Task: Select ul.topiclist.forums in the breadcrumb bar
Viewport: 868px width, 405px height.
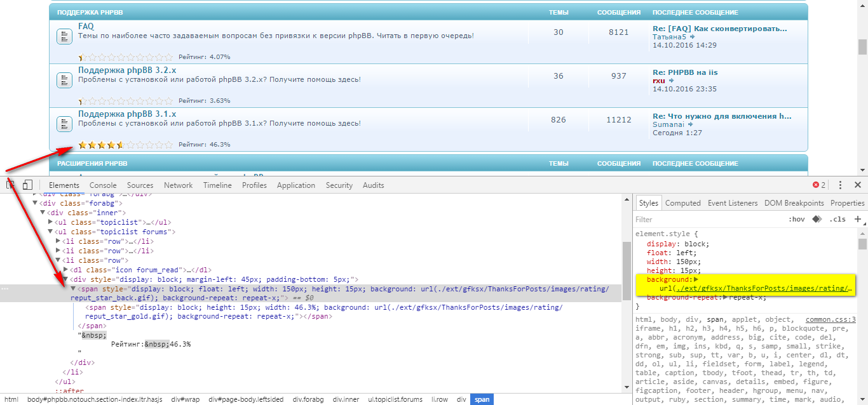Action: [395, 399]
